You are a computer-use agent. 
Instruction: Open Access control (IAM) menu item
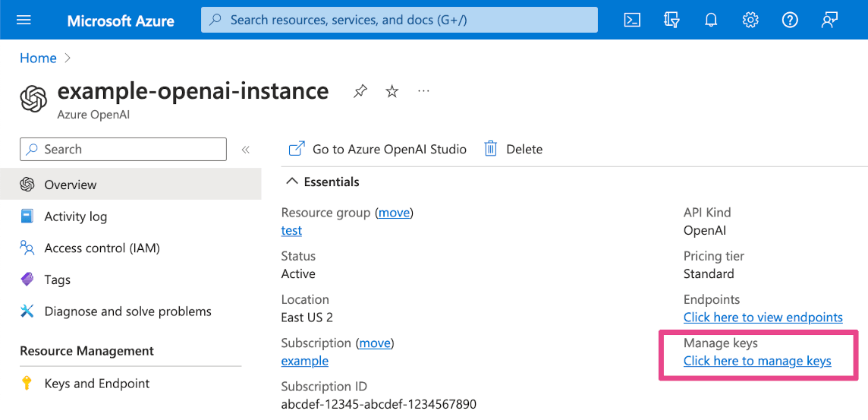[102, 248]
